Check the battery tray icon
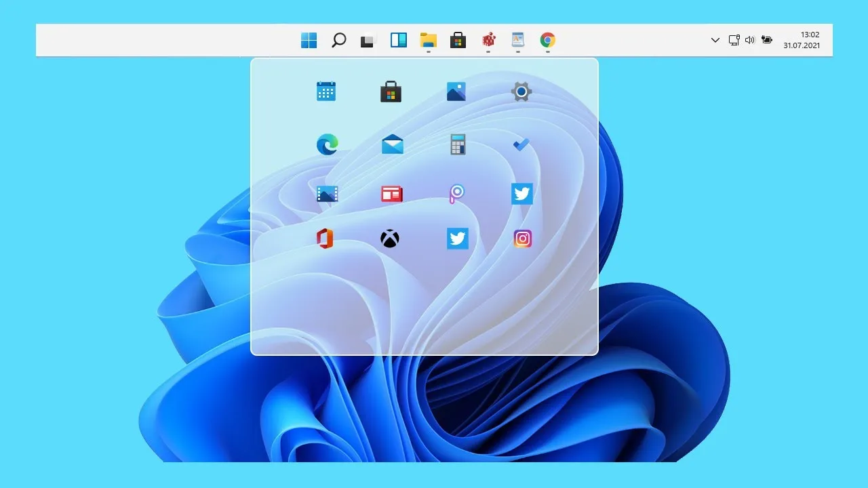This screenshot has height=488, width=868. coord(767,40)
